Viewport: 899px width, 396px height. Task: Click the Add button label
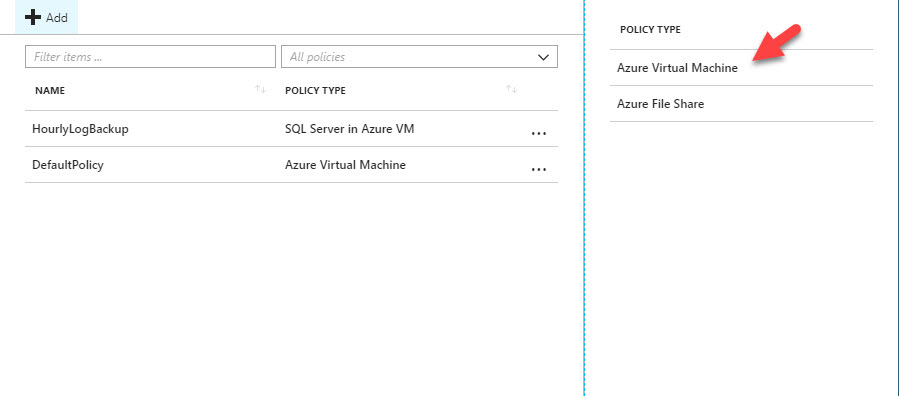click(57, 18)
